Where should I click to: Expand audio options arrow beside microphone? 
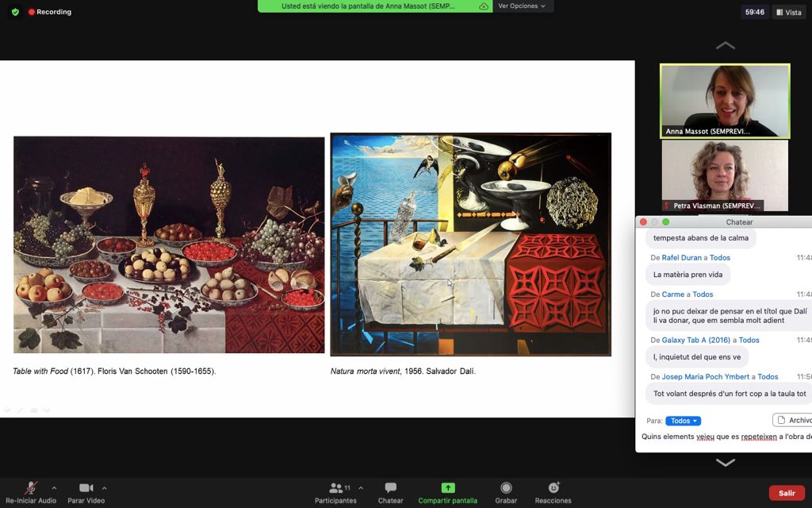[54, 488]
